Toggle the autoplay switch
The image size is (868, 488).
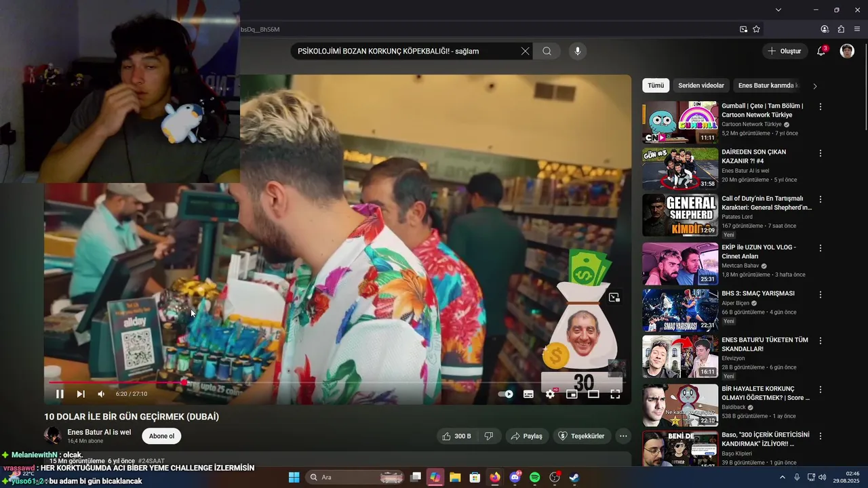506,394
